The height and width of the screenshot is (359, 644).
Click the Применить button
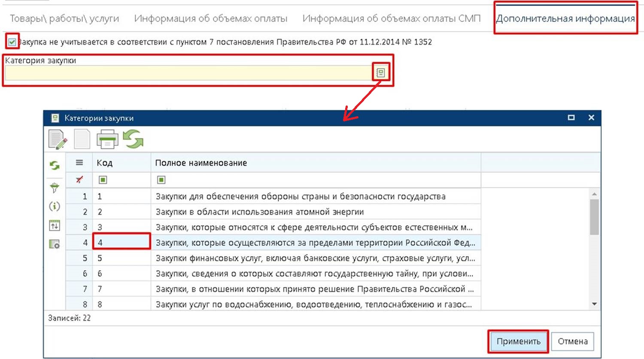[x=518, y=341]
